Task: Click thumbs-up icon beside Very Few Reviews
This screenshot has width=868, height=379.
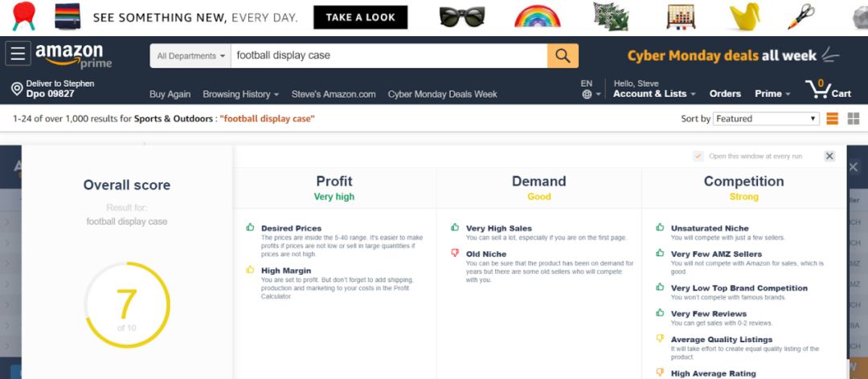Action: coord(660,312)
